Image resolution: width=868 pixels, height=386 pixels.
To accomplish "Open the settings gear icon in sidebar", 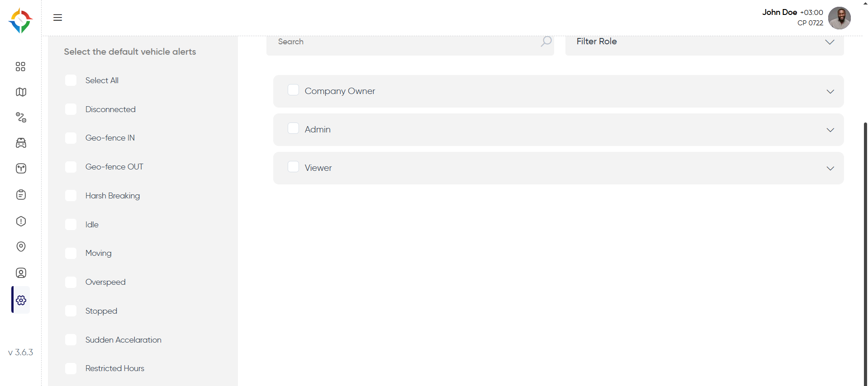I will pos(21,300).
